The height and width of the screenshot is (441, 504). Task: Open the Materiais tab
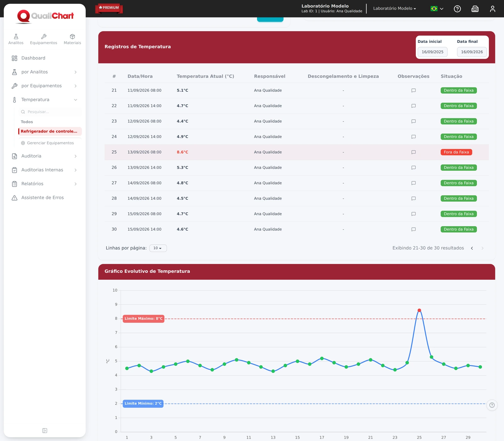click(72, 39)
